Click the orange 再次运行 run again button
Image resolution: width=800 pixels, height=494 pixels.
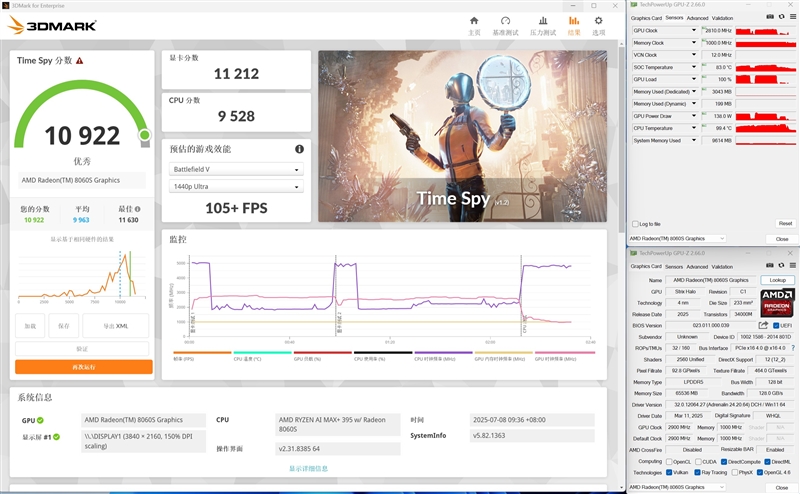pos(84,367)
